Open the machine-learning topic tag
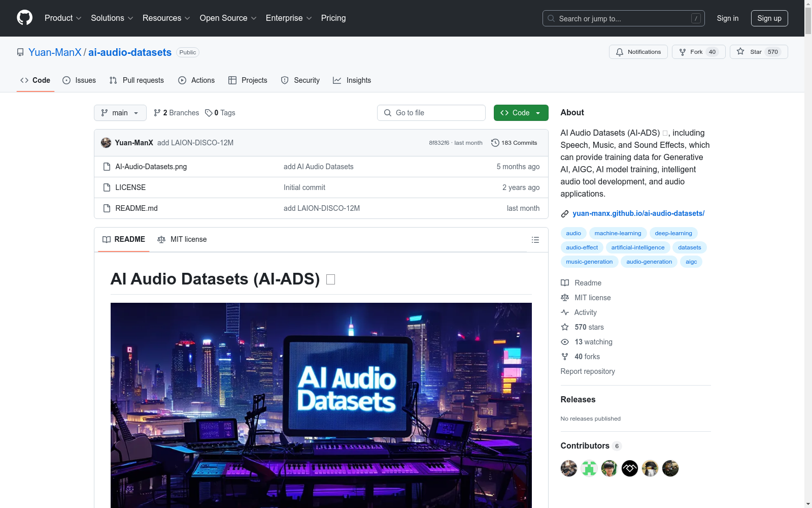812x508 pixels. tap(617, 233)
